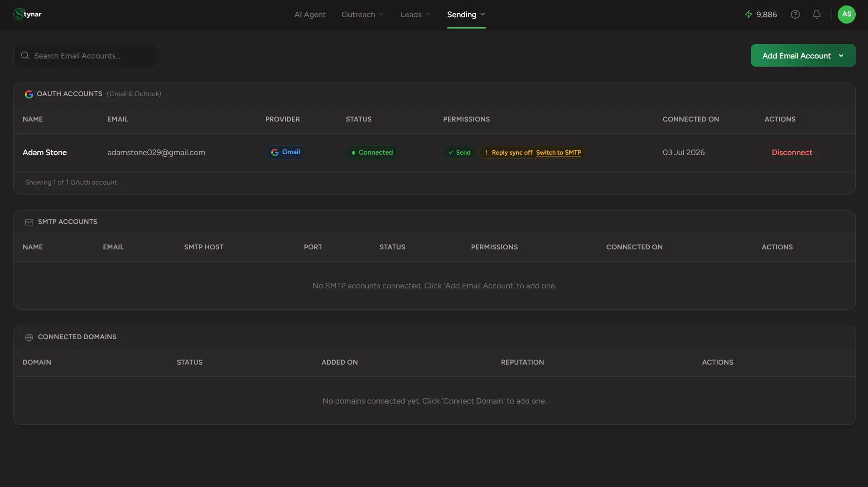Expand the Leads dropdown menu
Image resolution: width=868 pixels, height=487 pixels.
[x=415, y=15]
